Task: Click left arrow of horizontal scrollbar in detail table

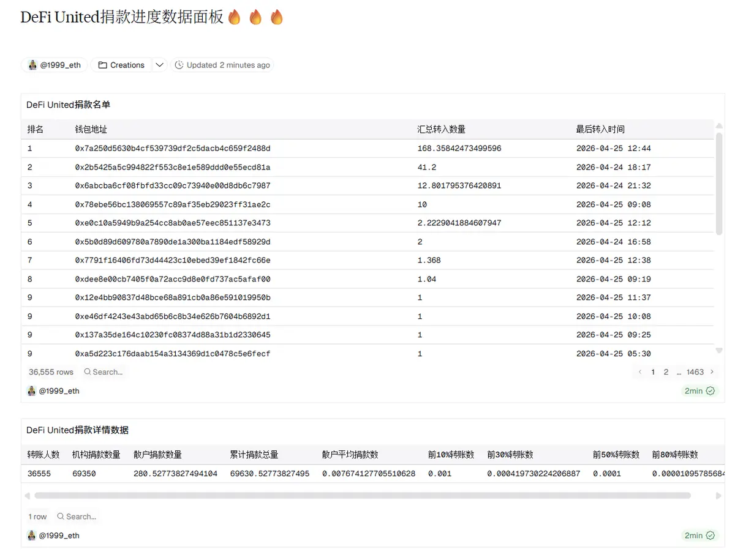Action: click(26, 495)
